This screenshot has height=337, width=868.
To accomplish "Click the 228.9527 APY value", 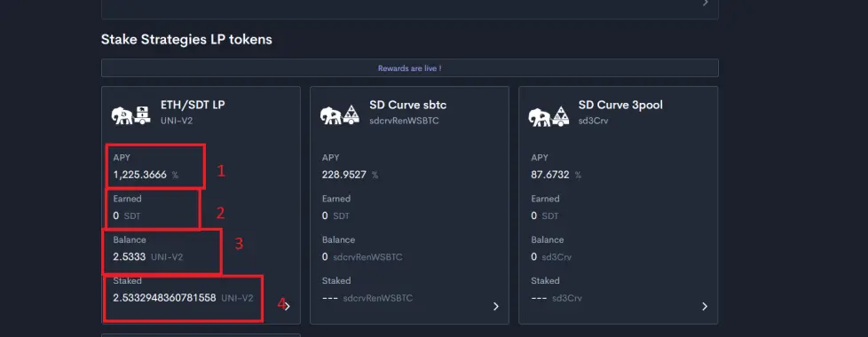I will pyautogui.click(x=343, y=175).
